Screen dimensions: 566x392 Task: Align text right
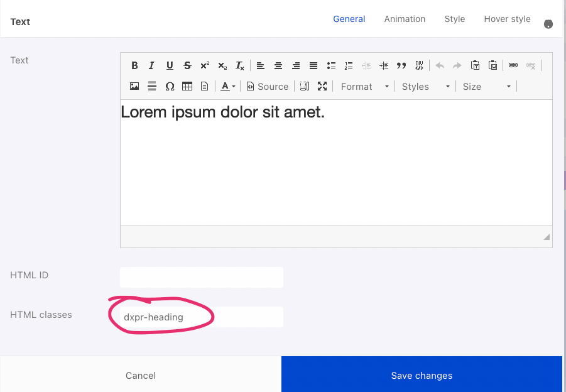[296, 65]
